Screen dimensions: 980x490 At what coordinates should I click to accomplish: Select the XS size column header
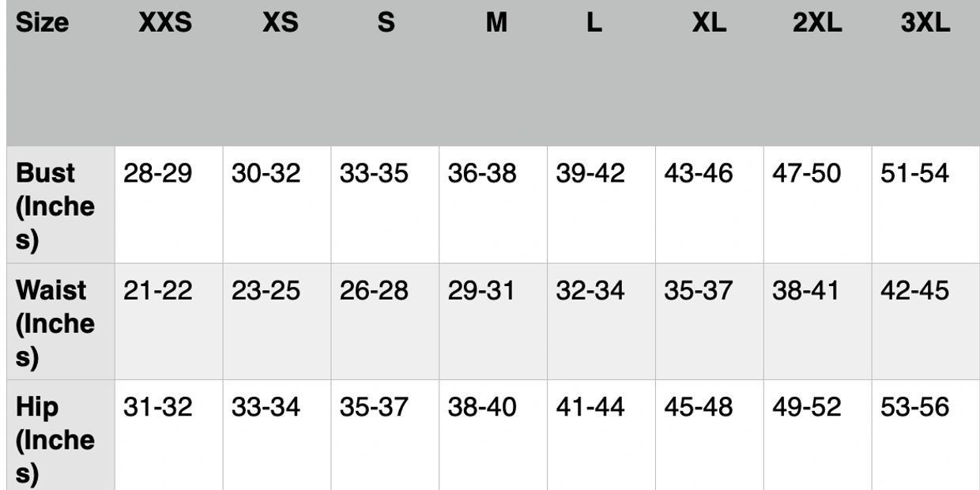coord(281,24)
